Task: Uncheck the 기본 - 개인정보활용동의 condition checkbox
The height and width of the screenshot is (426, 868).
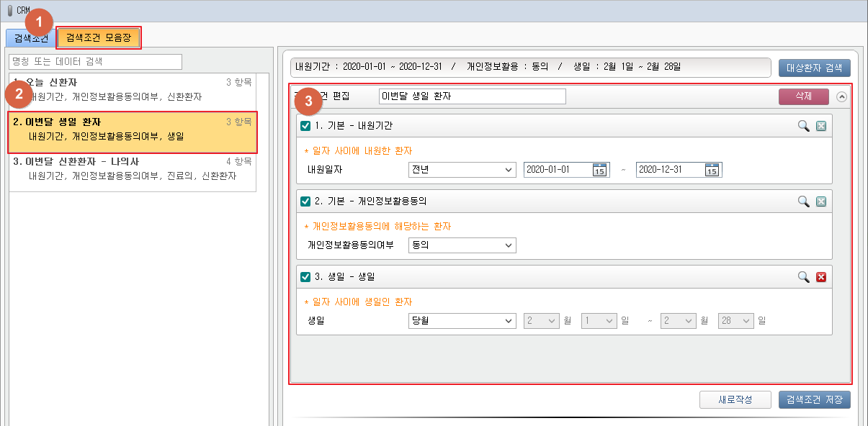Action: coord(305,201)
